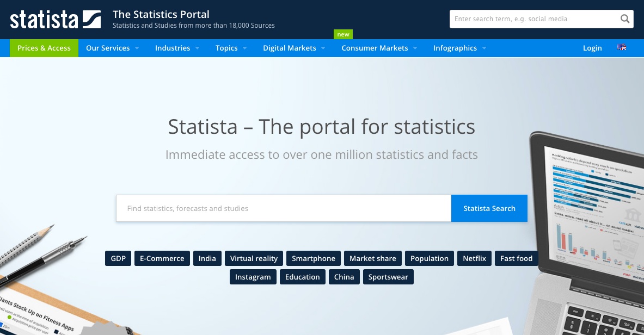Screen dimensions: 644x335
Task: Open the Our Services menu
Action: point(108,48)
